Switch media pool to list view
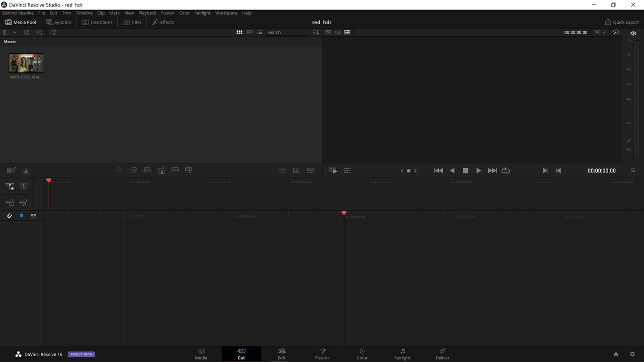The image size is (644, 362). tap(260, 32)
